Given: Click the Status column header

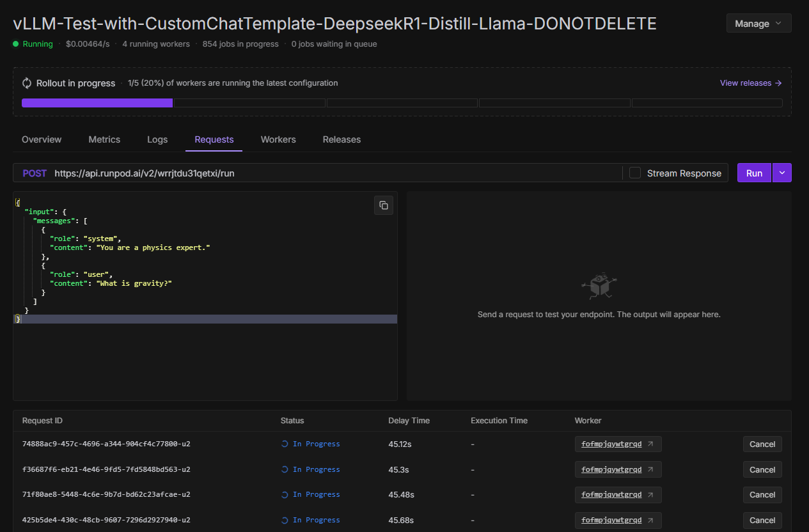Looking at the screenshot, I should coord(292,421).
